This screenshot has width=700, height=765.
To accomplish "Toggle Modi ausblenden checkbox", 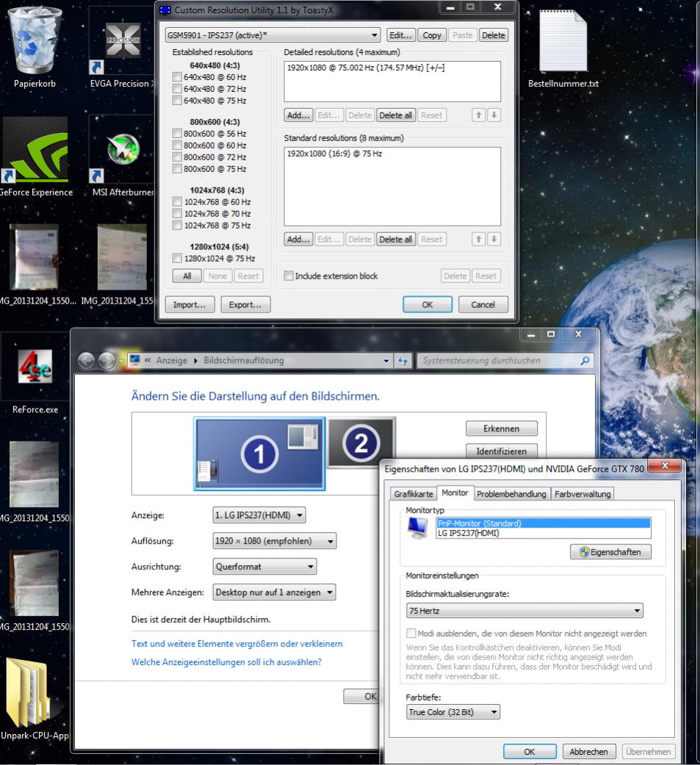I will click(x=411, y=633).
